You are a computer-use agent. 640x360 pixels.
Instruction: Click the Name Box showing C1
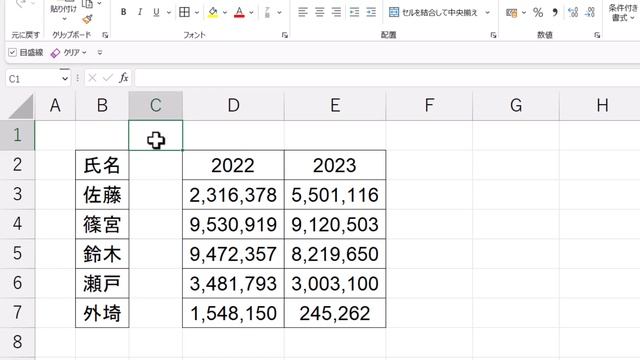click(x=33, y=79)
